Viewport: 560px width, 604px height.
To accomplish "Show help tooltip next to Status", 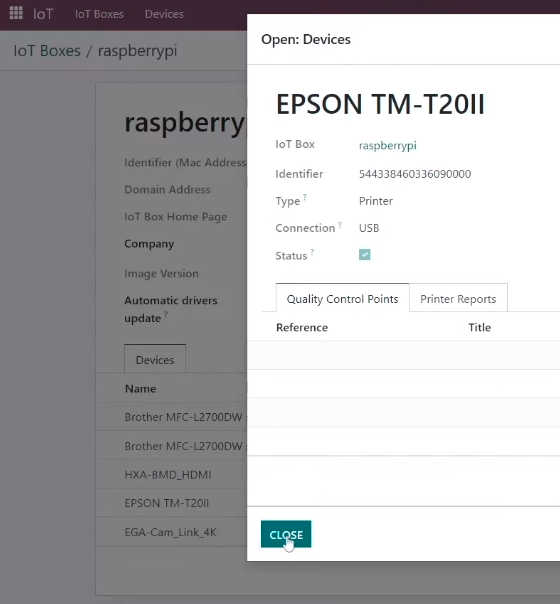I will click(x=312, y=252).
